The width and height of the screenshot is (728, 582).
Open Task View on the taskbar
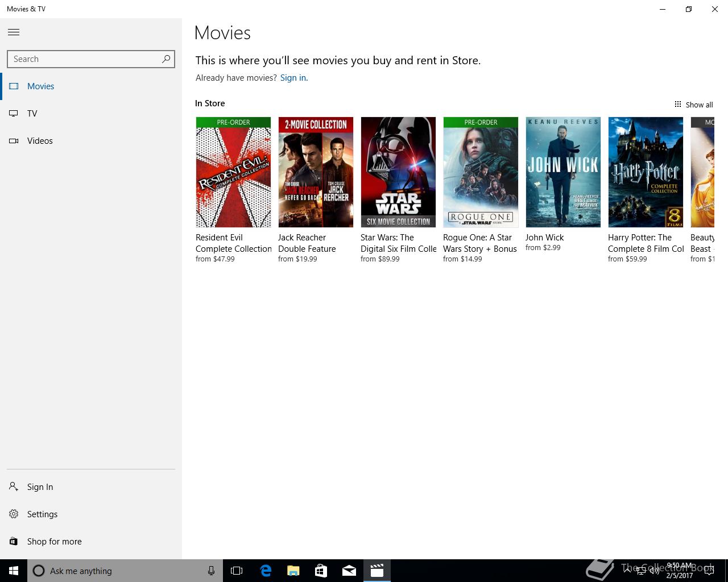point(237,571)
